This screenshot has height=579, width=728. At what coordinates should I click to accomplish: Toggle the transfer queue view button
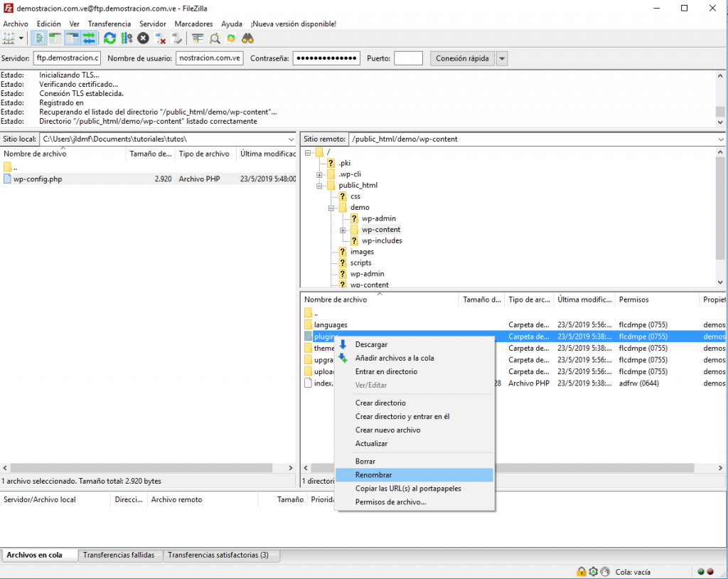point(89,38)
